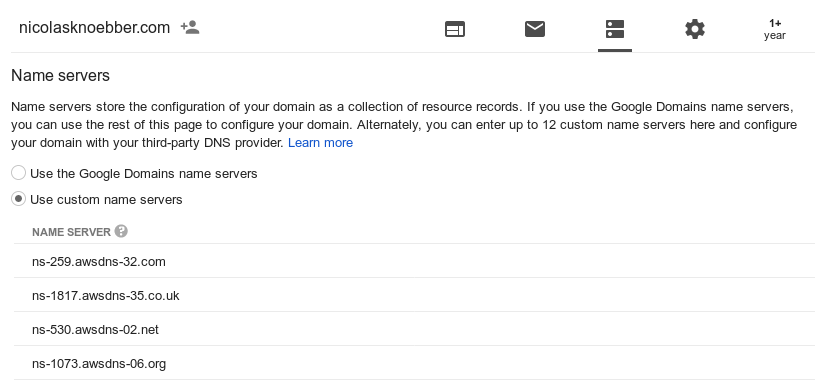This screenshot has width=838, height=387.
Task: Follow the Learn more link
Action: tap(320, 143)
